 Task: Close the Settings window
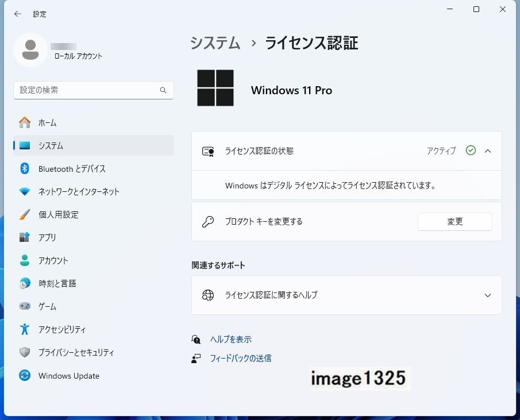[x=503, y=9]
